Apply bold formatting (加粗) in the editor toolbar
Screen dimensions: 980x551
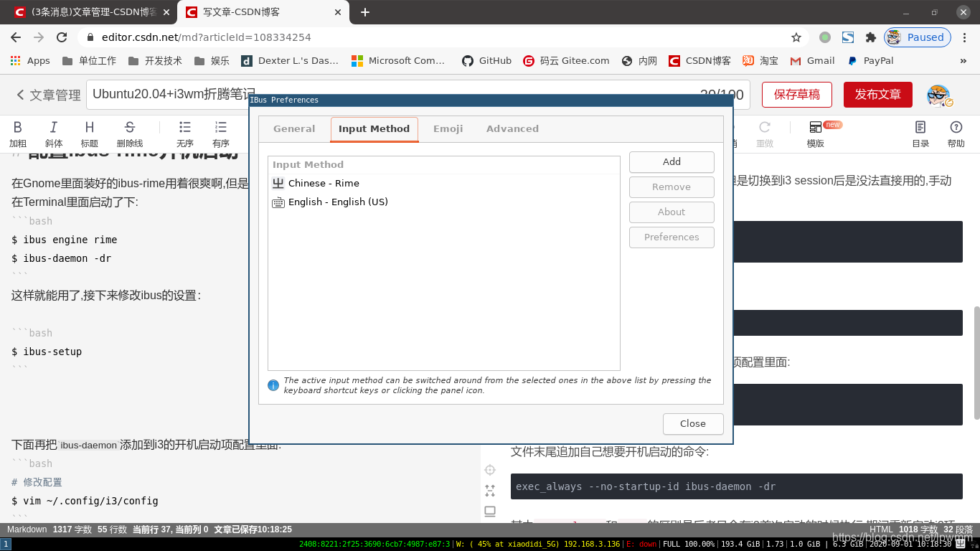coord(18,134)
